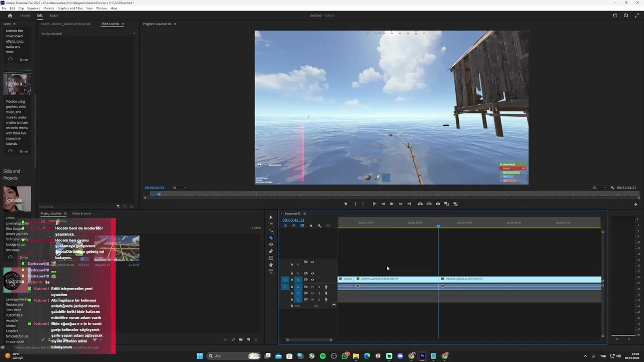Mute audio track A1

click(312, 287)
